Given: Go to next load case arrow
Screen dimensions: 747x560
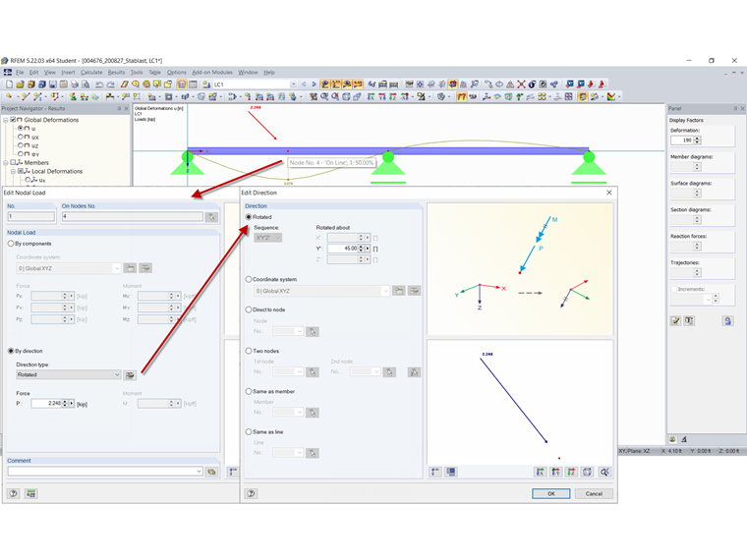Looking at the screenshot, I should (314, 84).
